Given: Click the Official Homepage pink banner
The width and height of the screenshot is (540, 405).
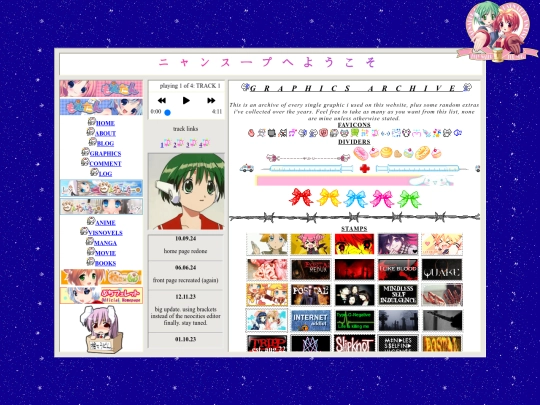Looking at the screenshot, I should tap(101, 295).
